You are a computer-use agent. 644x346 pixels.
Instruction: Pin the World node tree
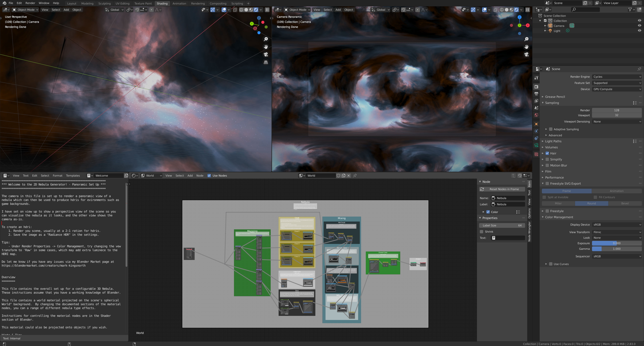click(x=355, y=176)
